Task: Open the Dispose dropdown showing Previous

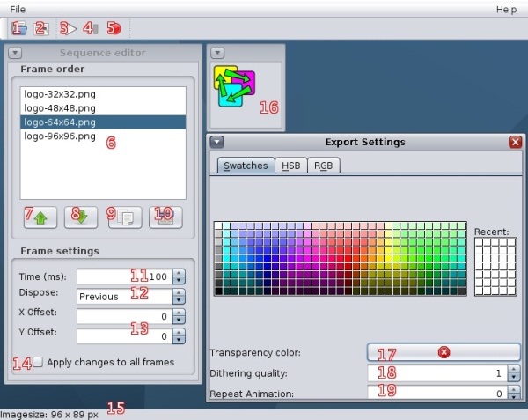Action: [x=130, y=297]
